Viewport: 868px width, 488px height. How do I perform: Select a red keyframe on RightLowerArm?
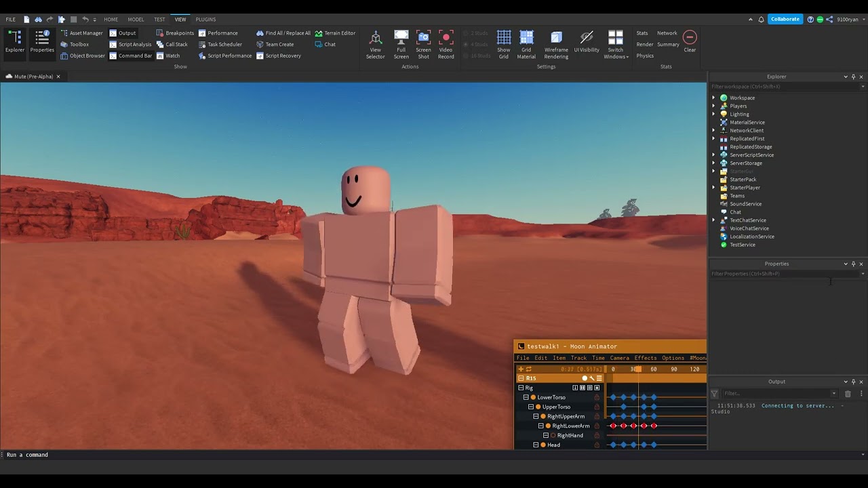pyautogui.click(x=614, y=426)
